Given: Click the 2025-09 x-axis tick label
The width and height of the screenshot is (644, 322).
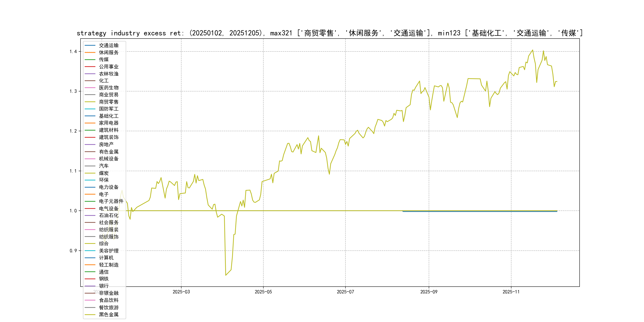Looking at the screenshot, I should pos(429,292).
